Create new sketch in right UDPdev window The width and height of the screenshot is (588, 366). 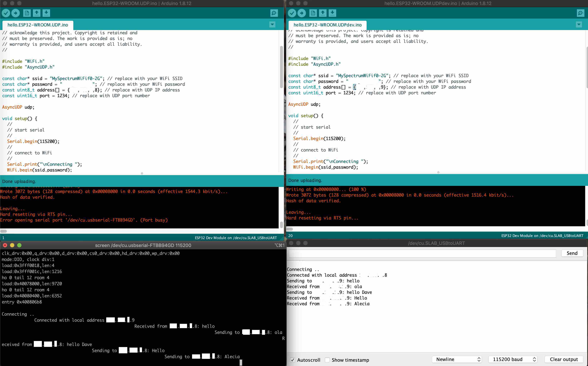click(x=313, y=13)
